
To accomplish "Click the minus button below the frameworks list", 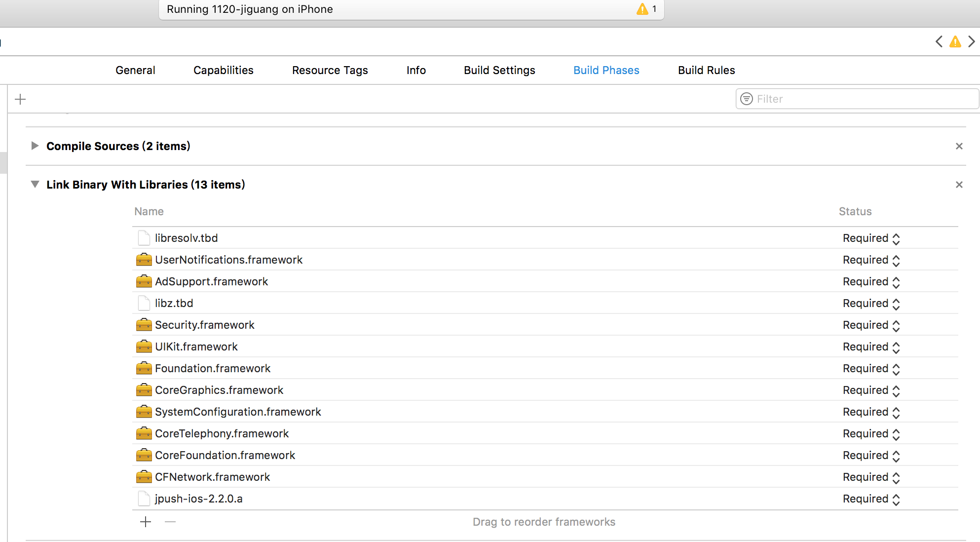I will click(170, 522).
